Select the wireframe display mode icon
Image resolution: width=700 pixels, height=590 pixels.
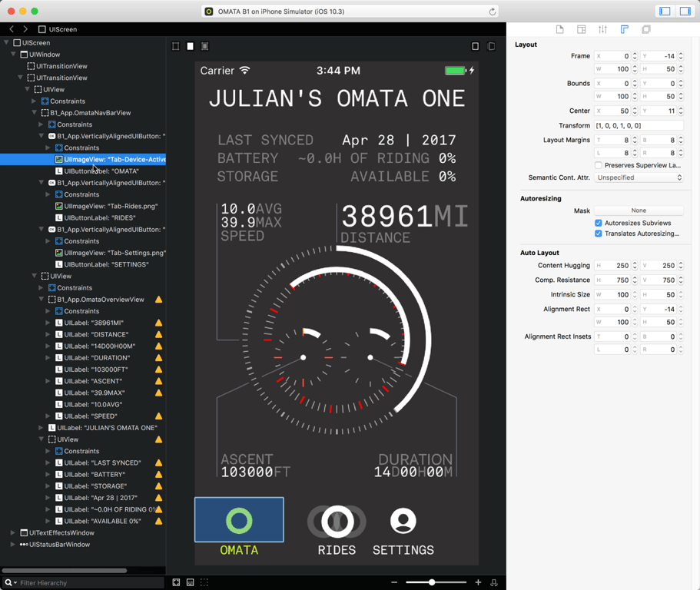pyautogui.click(x=176, y=46)
